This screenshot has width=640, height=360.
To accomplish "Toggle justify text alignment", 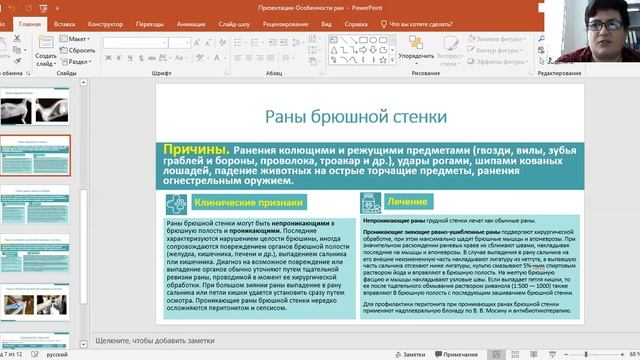I will (x=271, y=58).
